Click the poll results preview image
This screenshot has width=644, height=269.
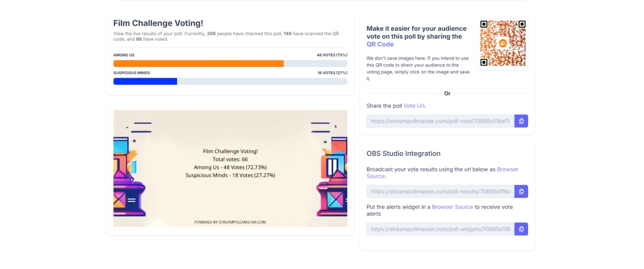point(230,168)
